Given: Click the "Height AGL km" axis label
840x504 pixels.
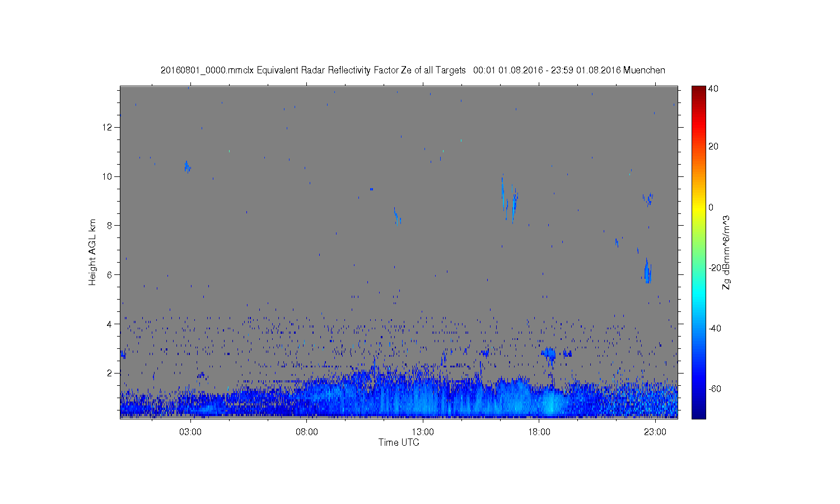Looking at the screenshot, I should click(92, 252).
